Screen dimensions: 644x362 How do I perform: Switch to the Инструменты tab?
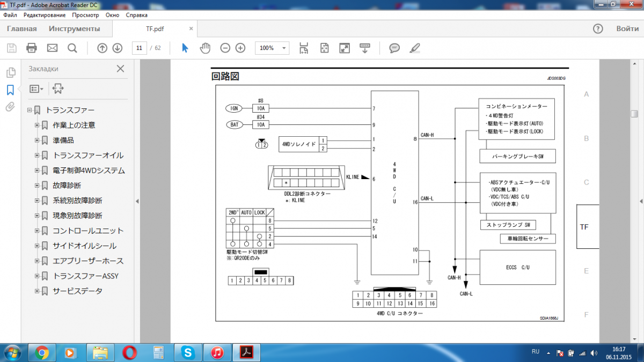(x=74, y=29)
